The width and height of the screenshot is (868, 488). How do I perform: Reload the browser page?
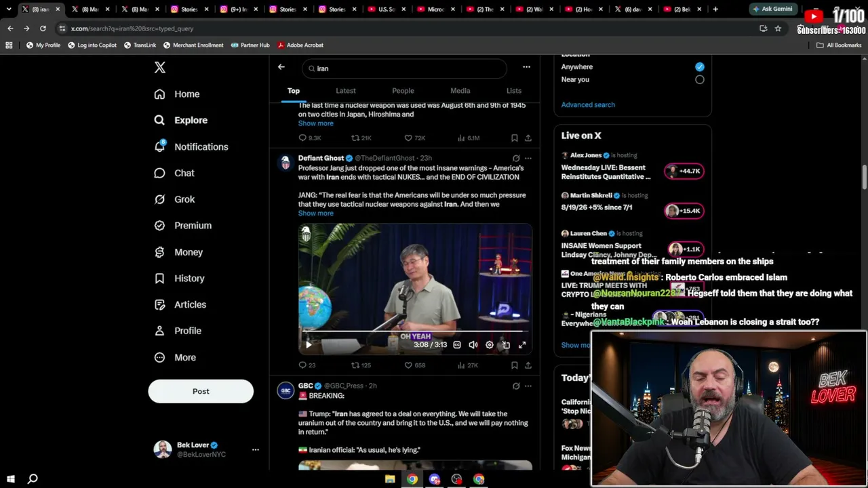pyautogui.click(x=43, y=28)
